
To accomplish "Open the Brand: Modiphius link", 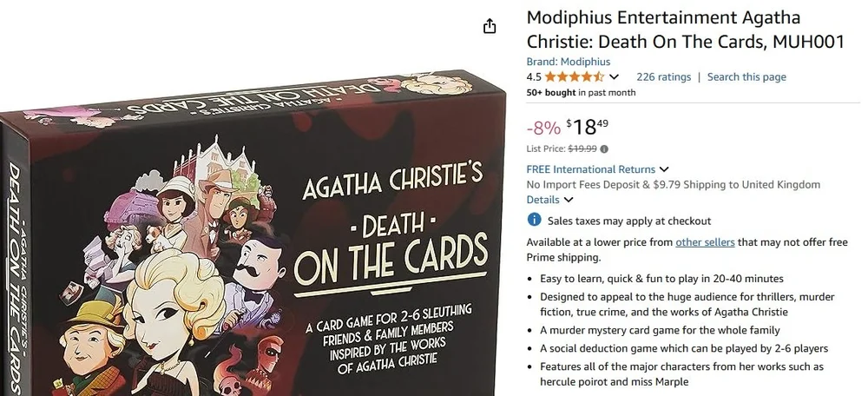I will (x=568, y=62).
